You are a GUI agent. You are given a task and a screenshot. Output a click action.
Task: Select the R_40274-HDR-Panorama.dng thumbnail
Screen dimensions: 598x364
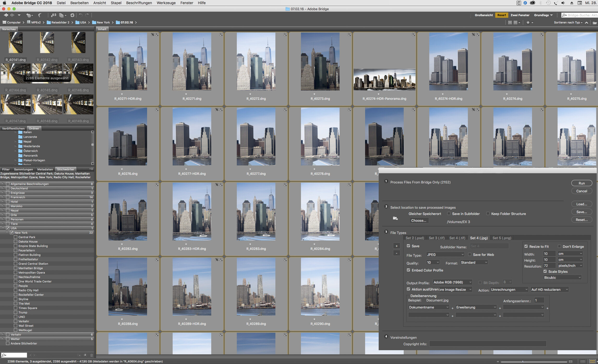click(x=384, y=79)
